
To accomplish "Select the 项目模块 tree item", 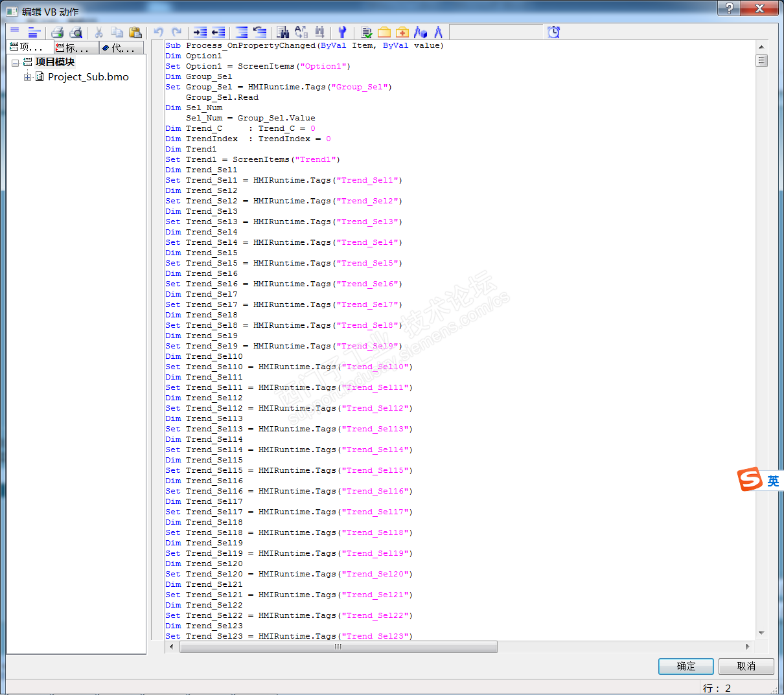I will [x=54, y=62].
